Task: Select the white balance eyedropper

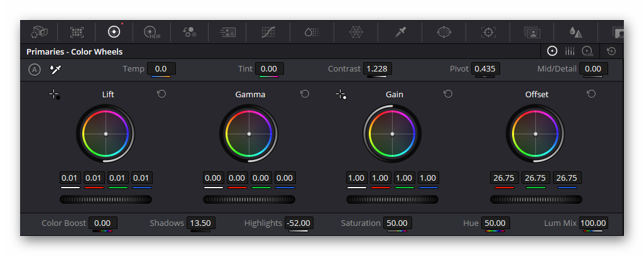Action: tap(55, 70)
